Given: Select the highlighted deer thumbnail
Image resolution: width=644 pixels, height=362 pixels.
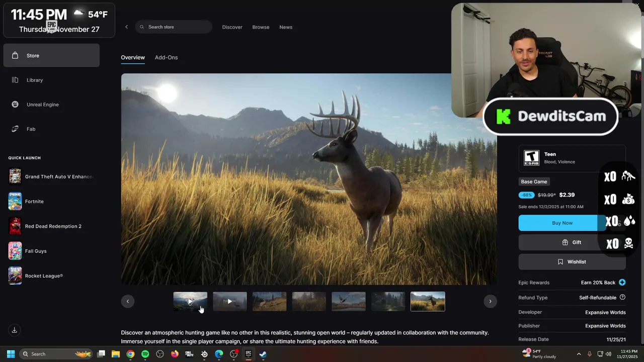Looking at the screenshot, I should pyautogui.click(x=428, y=301).
